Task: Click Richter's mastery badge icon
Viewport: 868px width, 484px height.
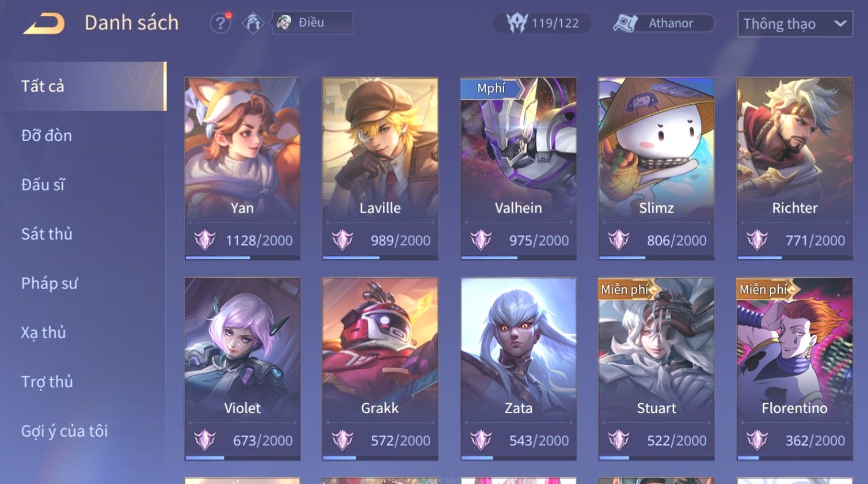Action: click(757, 240)
